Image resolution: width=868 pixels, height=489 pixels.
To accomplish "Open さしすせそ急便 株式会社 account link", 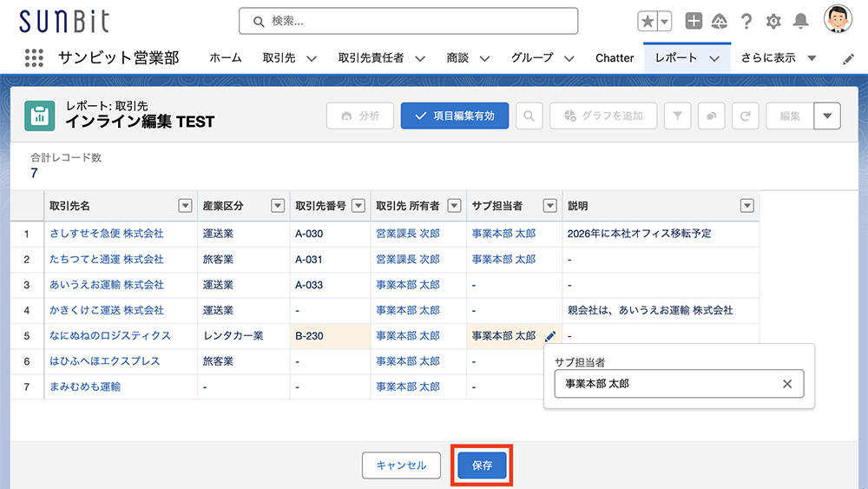I will [107, 234].
